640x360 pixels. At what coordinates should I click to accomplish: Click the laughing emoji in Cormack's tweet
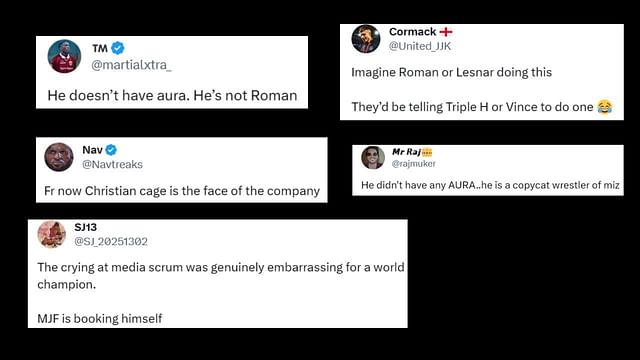tap(604, 107)
